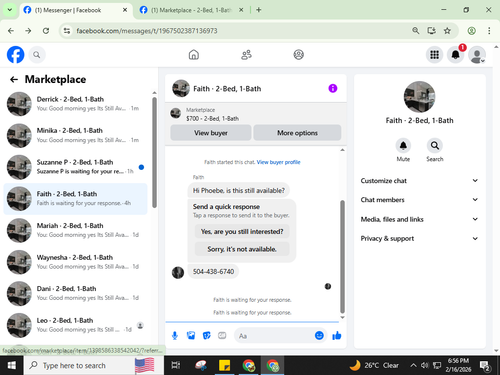This screenshot has width=500, height=375.
Task: Expand Media, files and links section
Action: coord(419,219)
